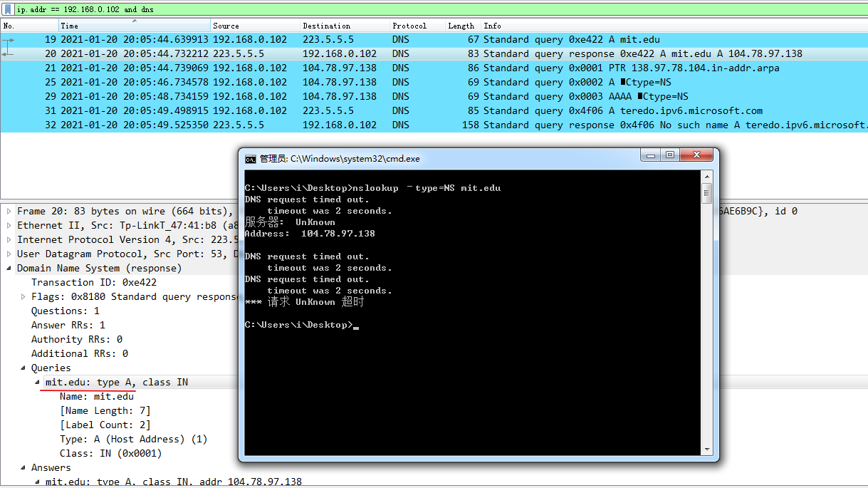Select packet 21 PTR query row
Screen dimensions: 868x488
coord(434,68)
